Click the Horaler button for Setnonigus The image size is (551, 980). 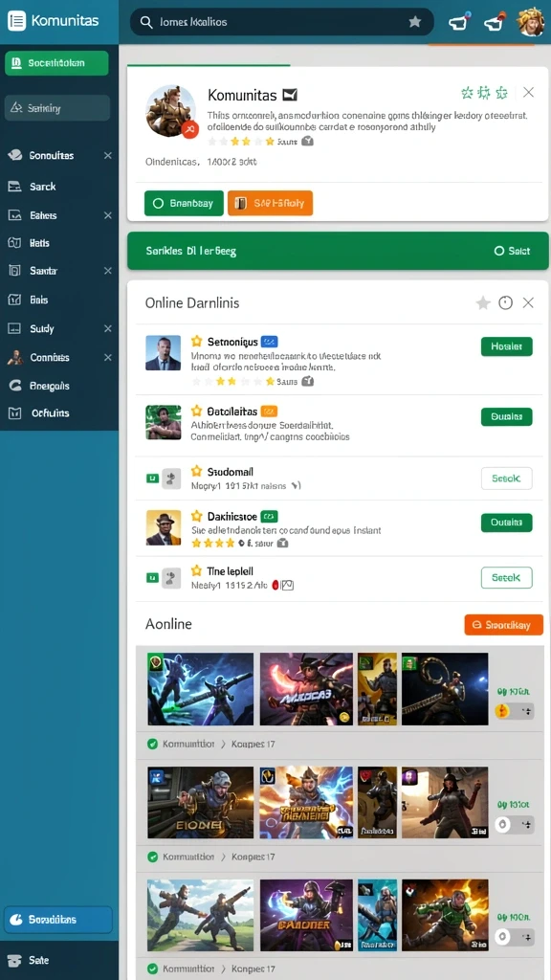(507, 346)
